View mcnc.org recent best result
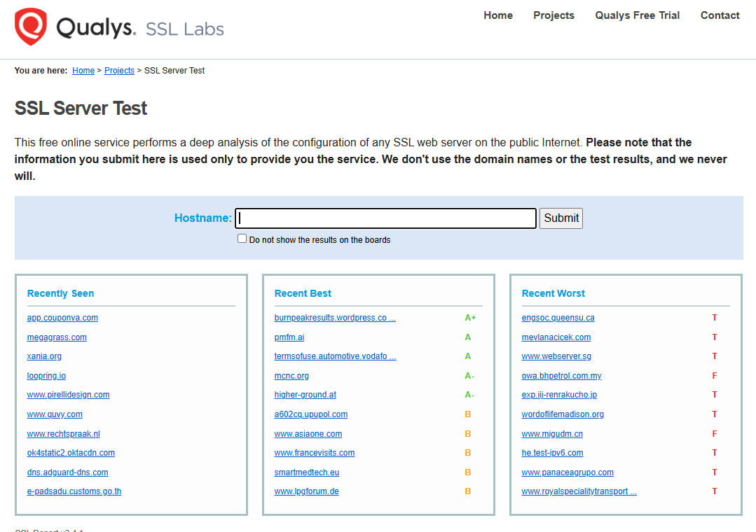This screenshot has height=532, width=756. [291, 376]
